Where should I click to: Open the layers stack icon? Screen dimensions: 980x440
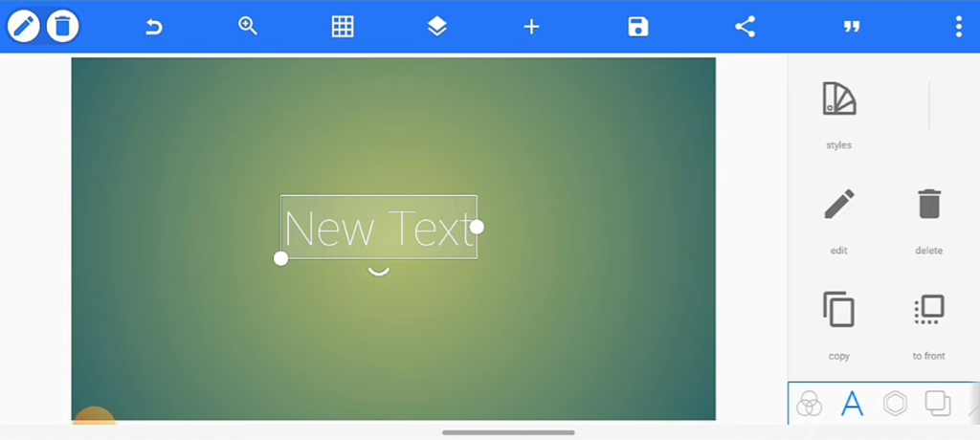[437, 27]
